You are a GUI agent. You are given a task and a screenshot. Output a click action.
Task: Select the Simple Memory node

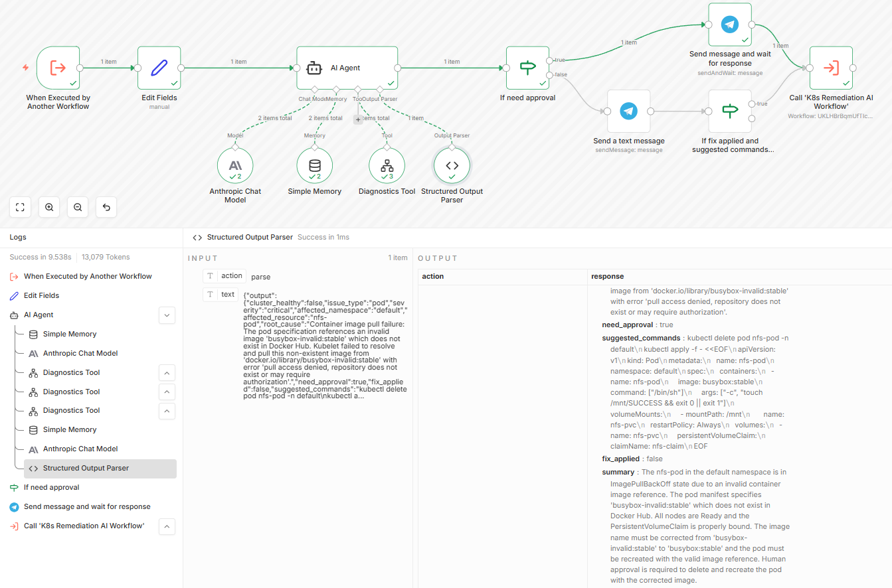point(314,165)
